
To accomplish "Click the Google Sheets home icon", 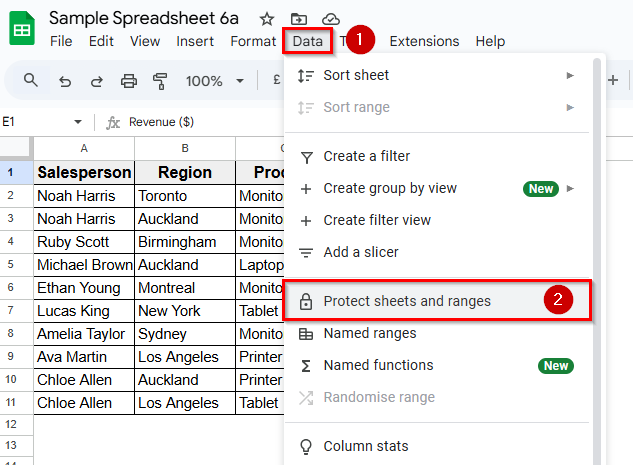I will pyautogui.click(x=22, y=29).
